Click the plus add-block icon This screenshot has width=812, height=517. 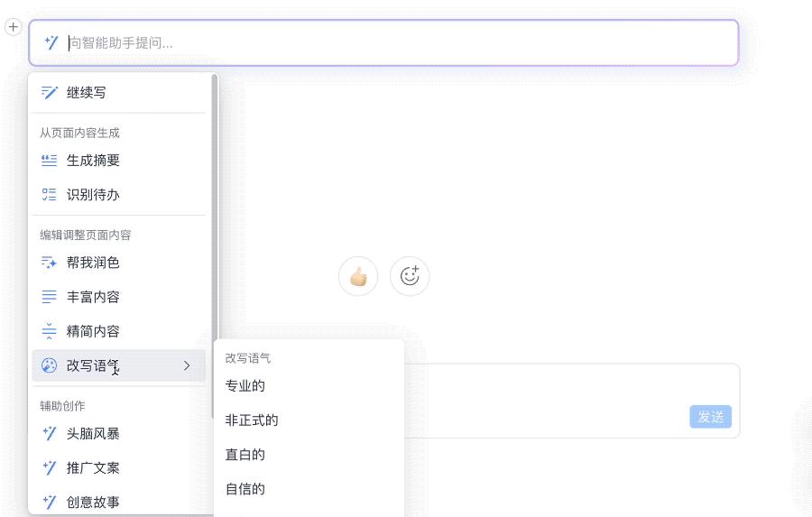(14, 26)
